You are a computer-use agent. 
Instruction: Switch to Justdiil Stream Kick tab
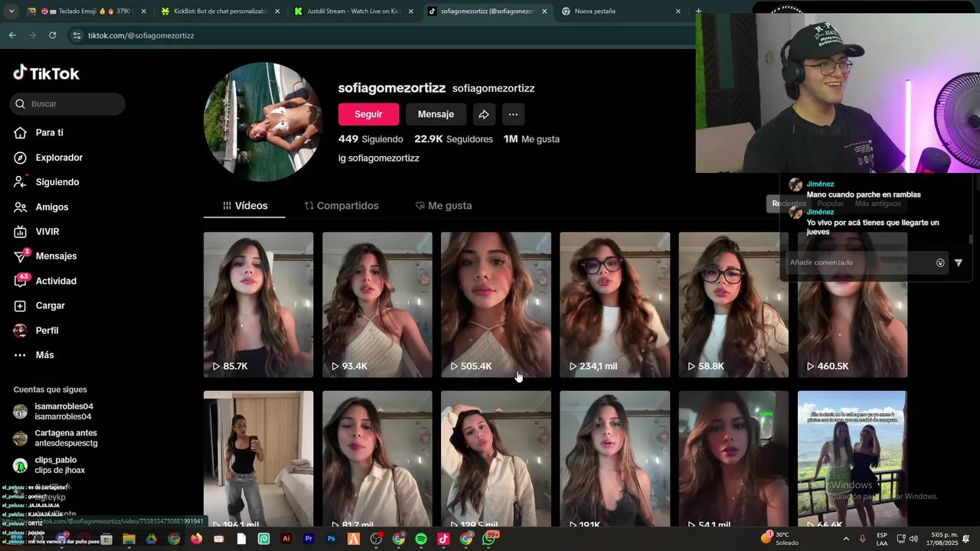click(354, 11)
